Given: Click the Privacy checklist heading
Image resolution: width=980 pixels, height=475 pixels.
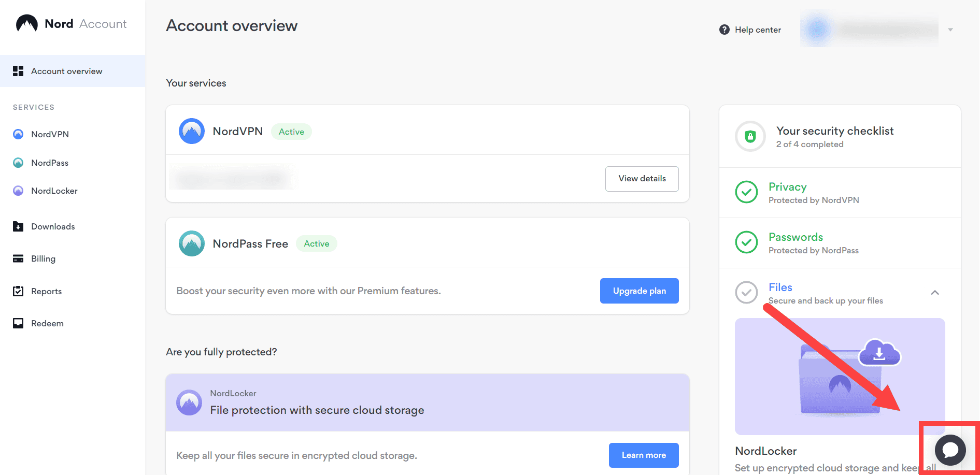Looking at the screenshot, I should 788,187.
